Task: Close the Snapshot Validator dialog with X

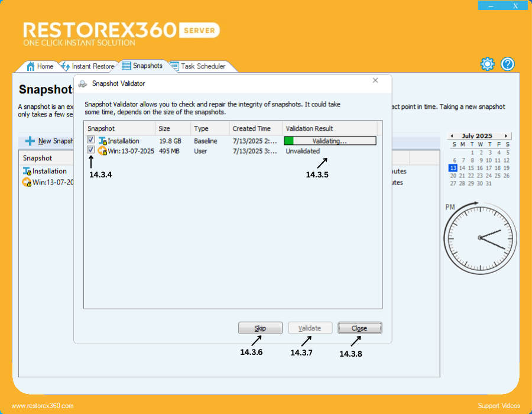Action: click(375, 80)
